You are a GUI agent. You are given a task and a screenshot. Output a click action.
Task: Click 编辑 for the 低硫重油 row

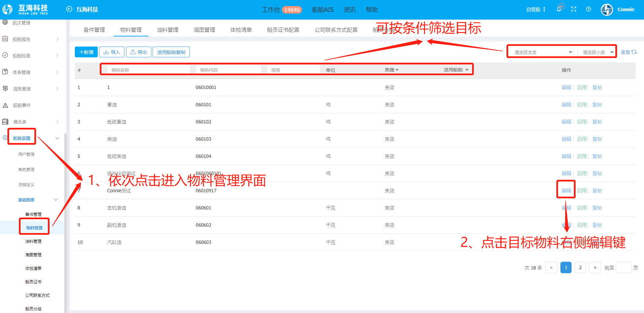[x=566, y=122]
